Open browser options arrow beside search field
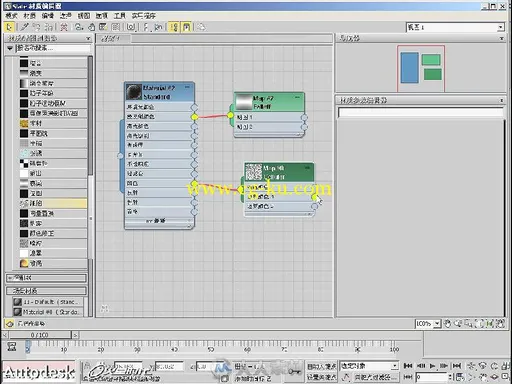 click(10, 49)
